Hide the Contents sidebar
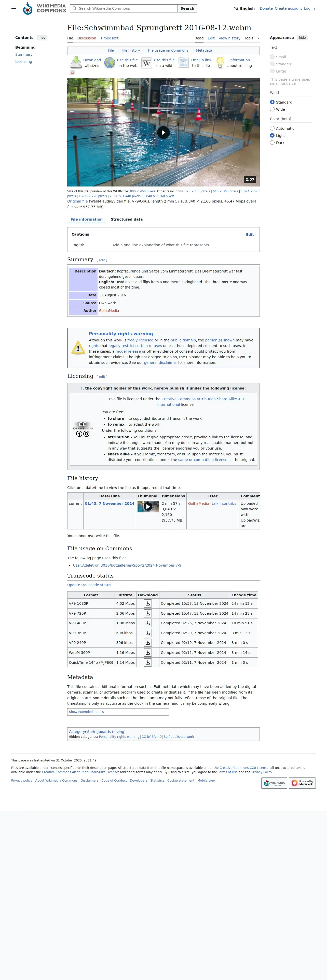327x980 pixels. click(x=42, y=38)
